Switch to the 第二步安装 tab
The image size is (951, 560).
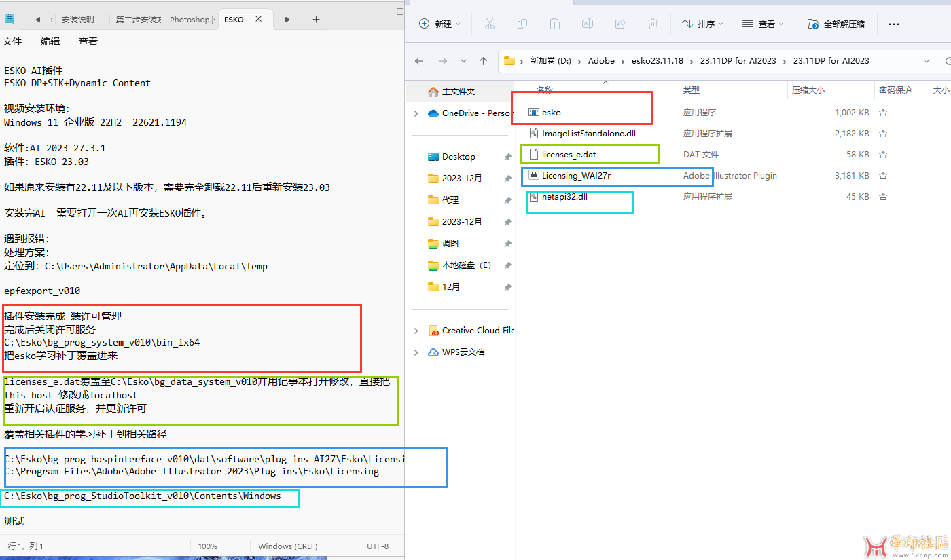pos(139,20)
